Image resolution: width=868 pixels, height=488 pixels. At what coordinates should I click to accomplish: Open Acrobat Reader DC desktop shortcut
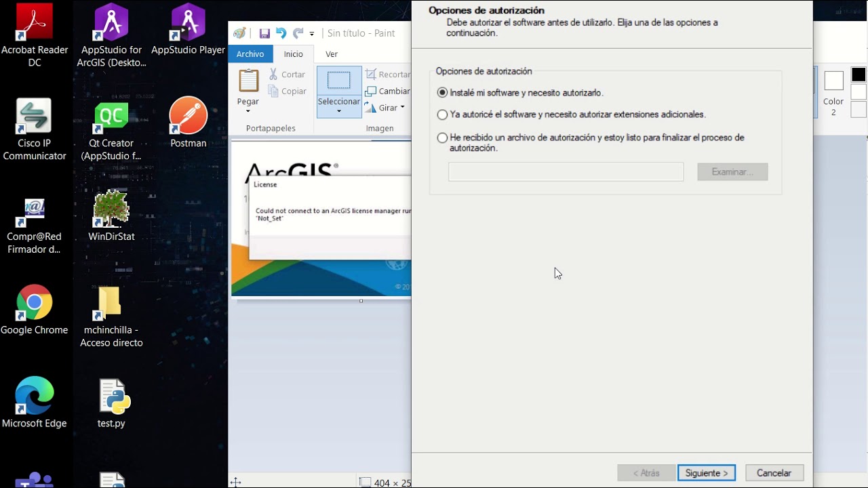(35, 35)
